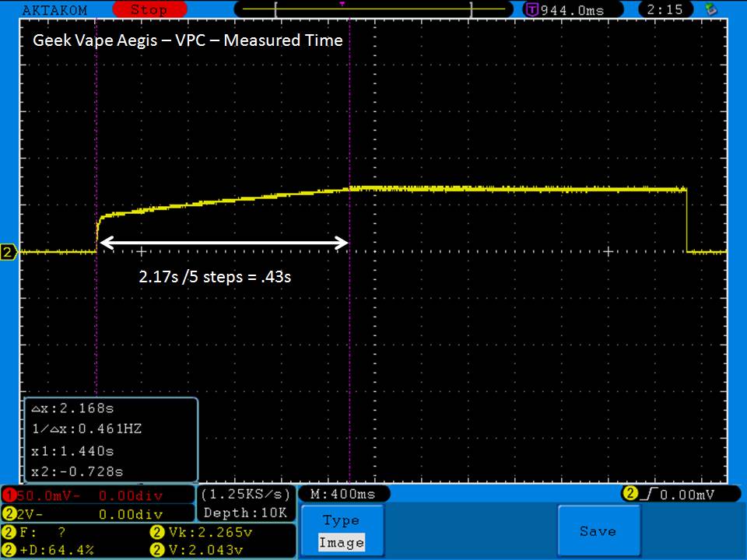Click the x1:1.440s cursor value

click(x=72, y=451)
